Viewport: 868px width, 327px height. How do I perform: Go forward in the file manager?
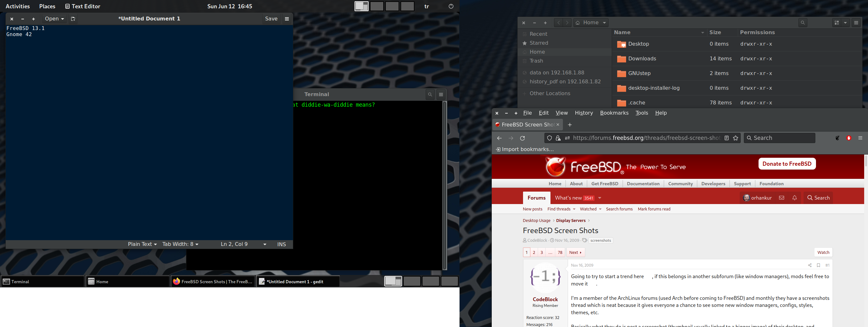point(567,23)
